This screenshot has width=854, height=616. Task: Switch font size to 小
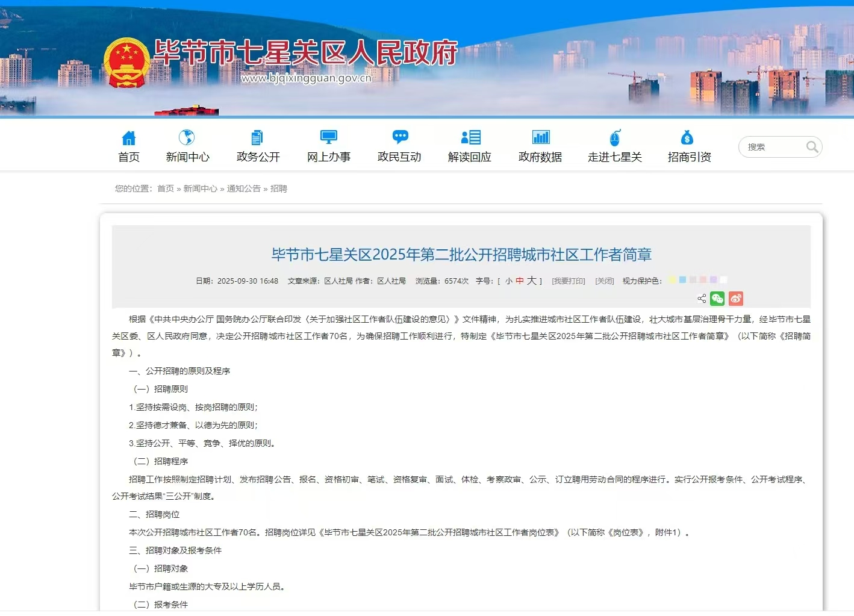tap(508, 280)
